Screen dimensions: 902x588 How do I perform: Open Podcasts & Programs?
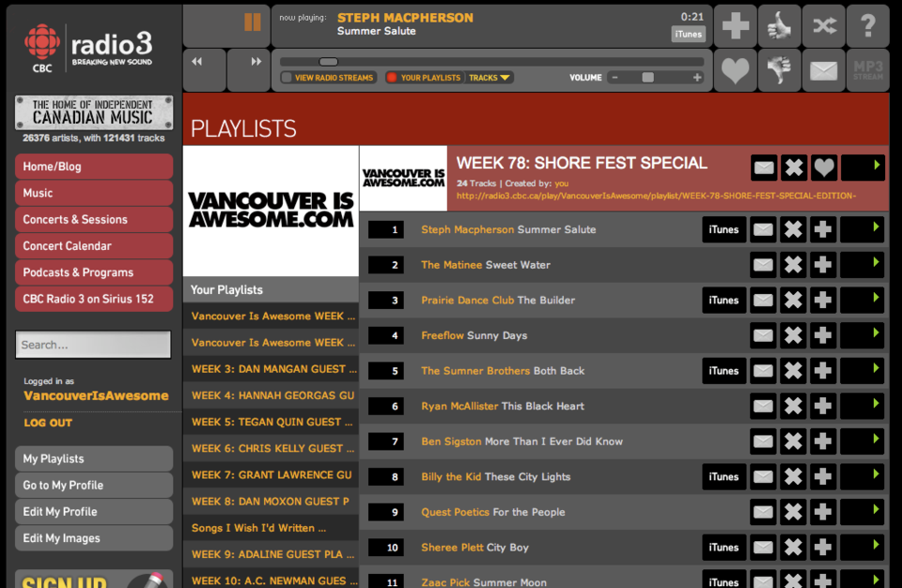click(94, 272)
